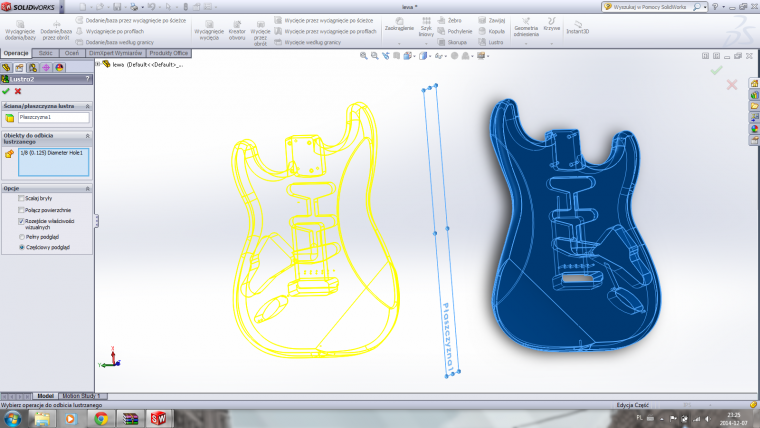Screen dimensions: 760x428
Task: Select the Pochylenie draft tool
Action: [455, 31]
